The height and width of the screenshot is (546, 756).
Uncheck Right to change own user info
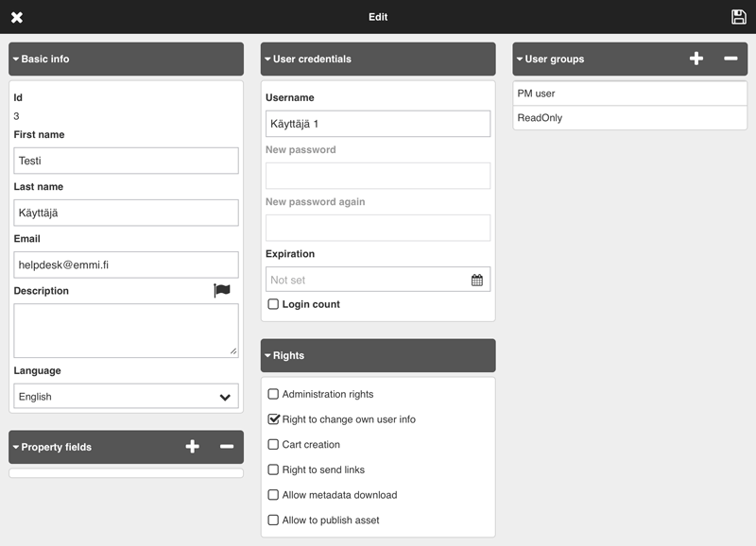tap(274, 419)
